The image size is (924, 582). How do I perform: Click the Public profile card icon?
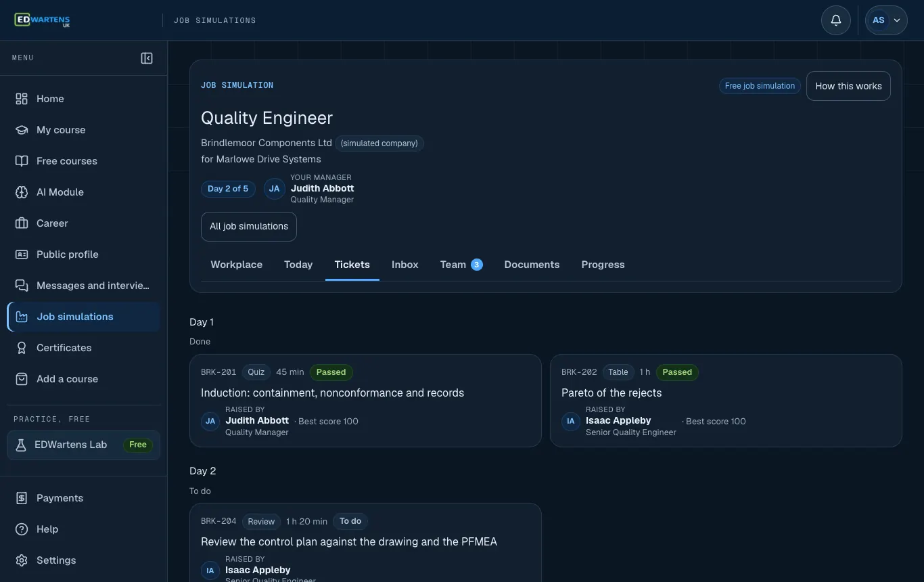(22, 254)
